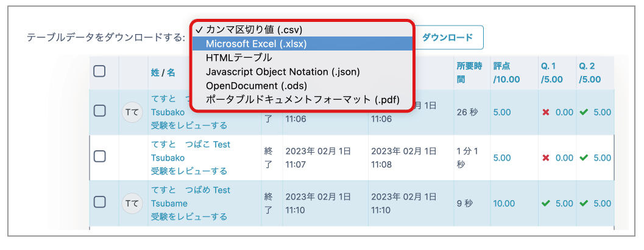This screenshot has height=250, width=644.
Task: Check the Tsubame row's selection checkbox
Action: point(99,201)
